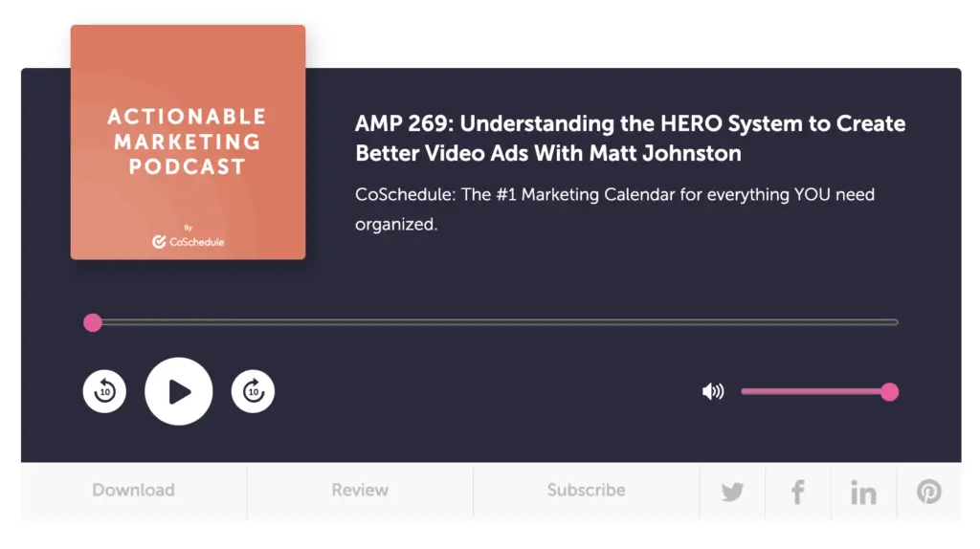
Task: Rewind the episode 10 seconds
Action: point(104,391)
